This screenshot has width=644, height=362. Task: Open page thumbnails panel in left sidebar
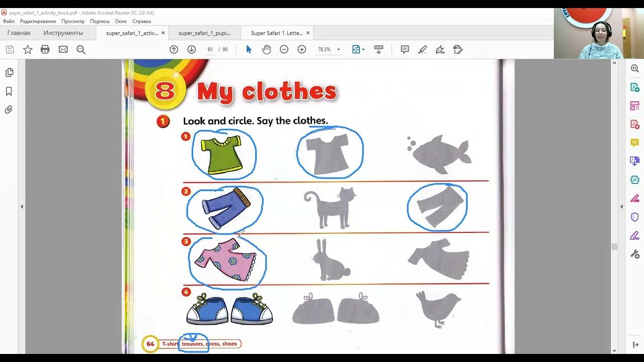coord(9,72)
